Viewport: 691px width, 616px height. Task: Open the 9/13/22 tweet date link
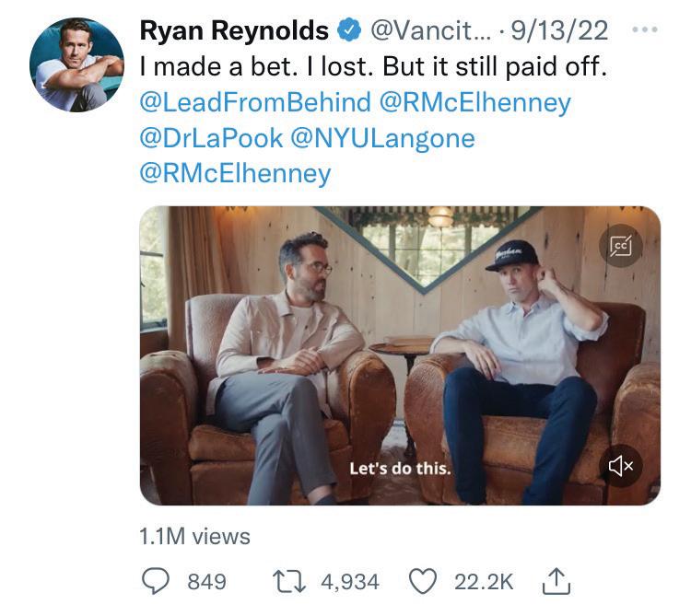tap(559, 30)
